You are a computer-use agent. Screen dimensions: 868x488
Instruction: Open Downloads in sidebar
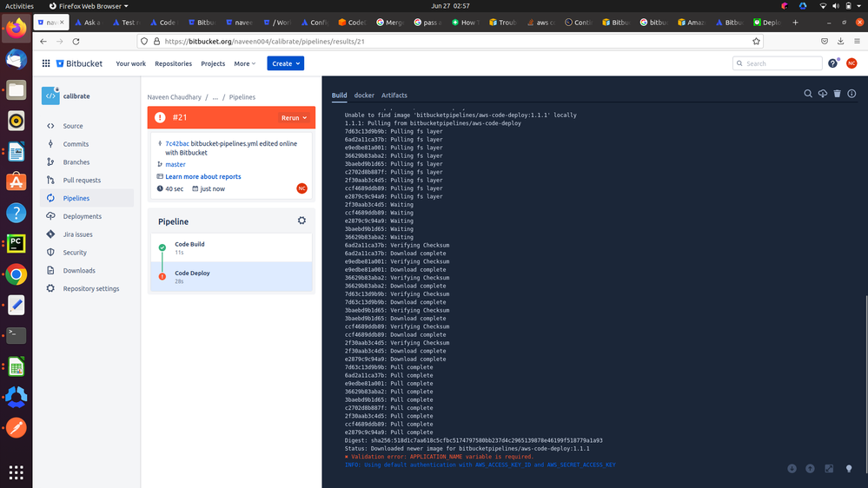click(79, 271)
